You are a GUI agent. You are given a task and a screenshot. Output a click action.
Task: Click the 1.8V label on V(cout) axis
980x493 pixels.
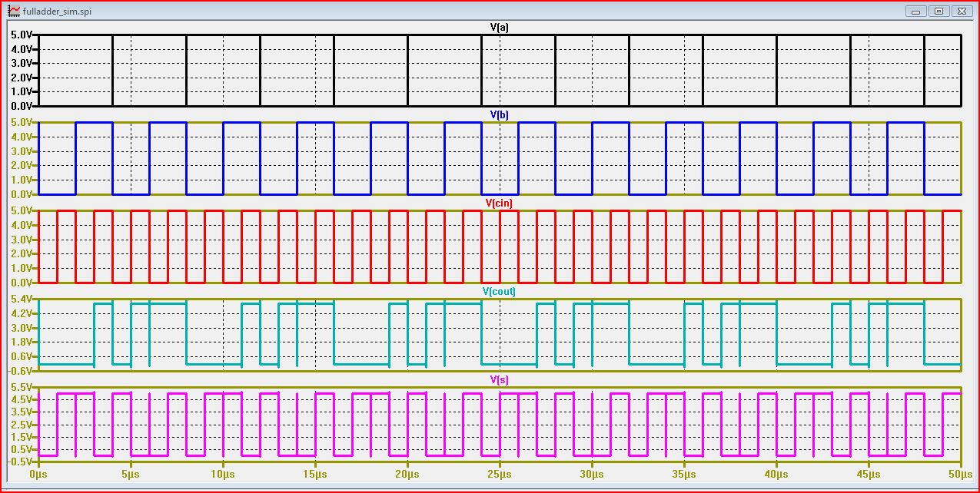click(21, 342)
